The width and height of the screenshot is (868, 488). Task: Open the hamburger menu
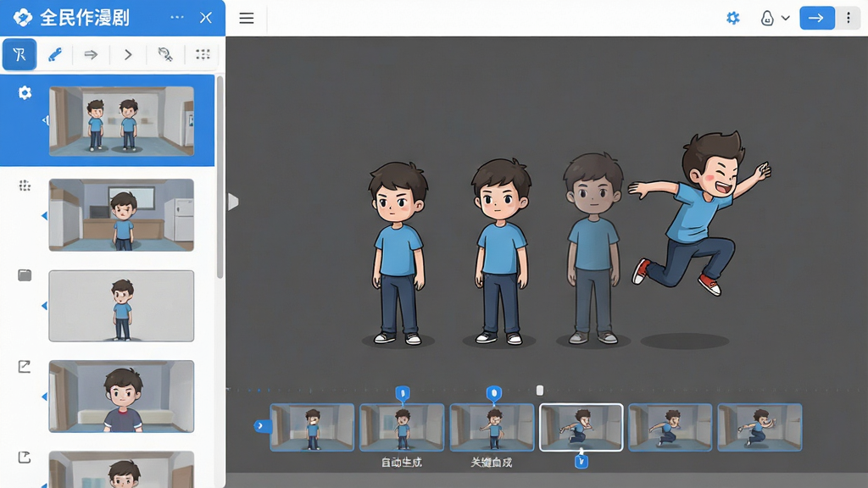point(247,18)
